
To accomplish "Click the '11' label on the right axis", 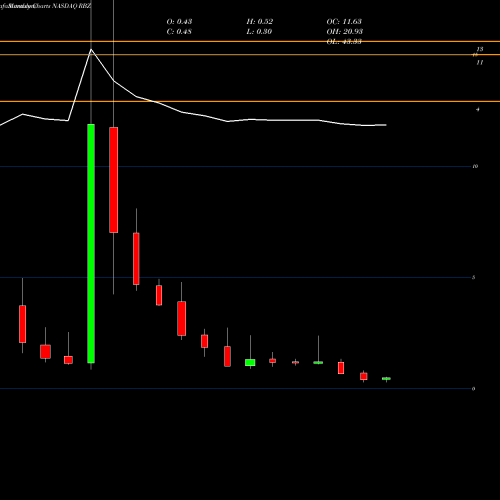I will (480, 62).
